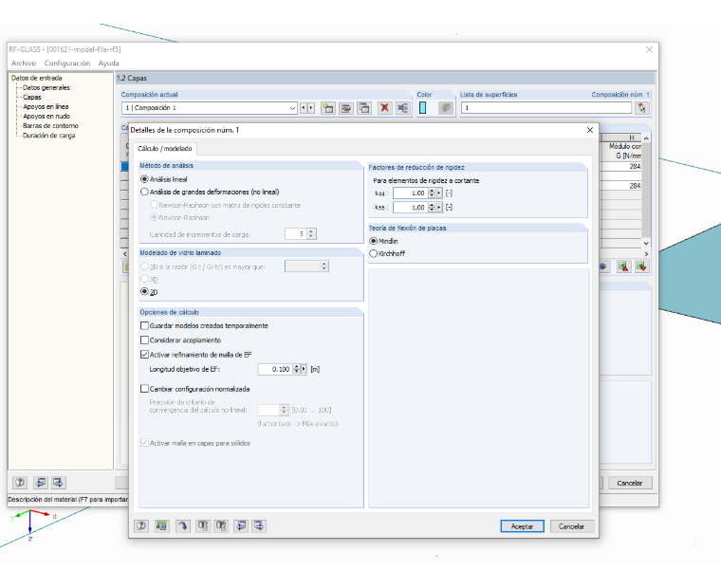721x588 pixels.
Task: Increase Cantidad de incrementos de carga spinner
Action: pyautogui.click(x=311, y=231)
